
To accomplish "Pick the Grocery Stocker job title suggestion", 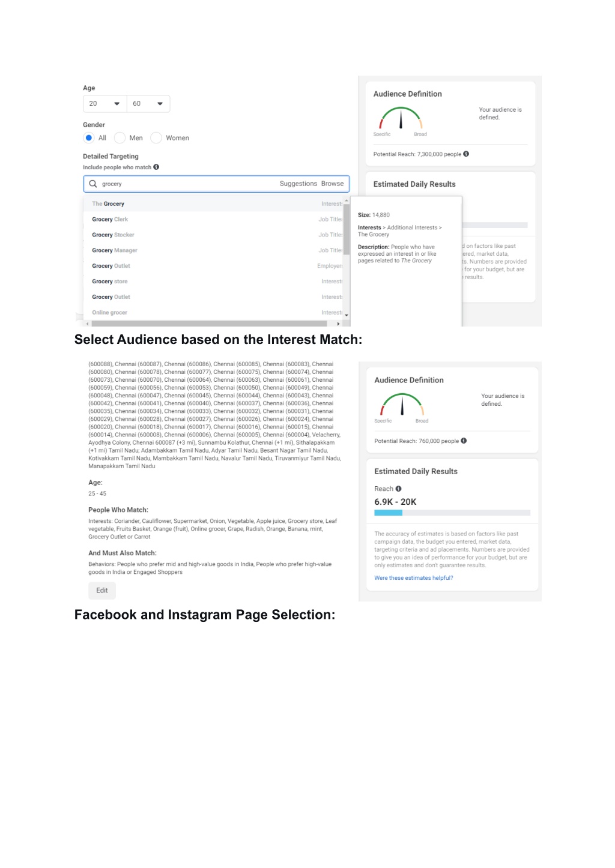I will point(213,235).
